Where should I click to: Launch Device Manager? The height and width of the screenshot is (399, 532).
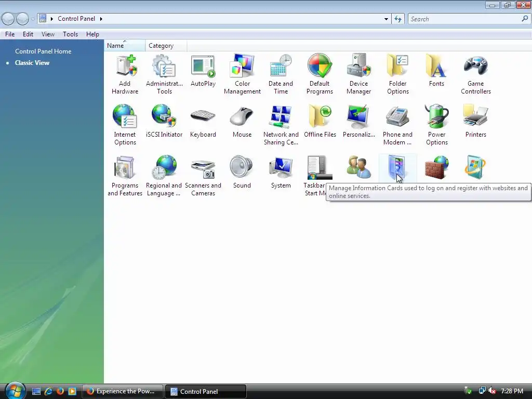pos(358,74)
